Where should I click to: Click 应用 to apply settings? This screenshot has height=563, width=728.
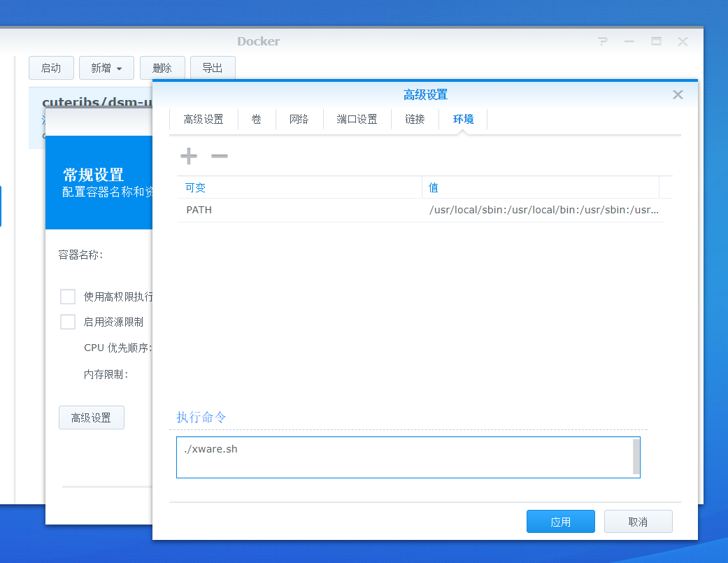tap(560, 522)
